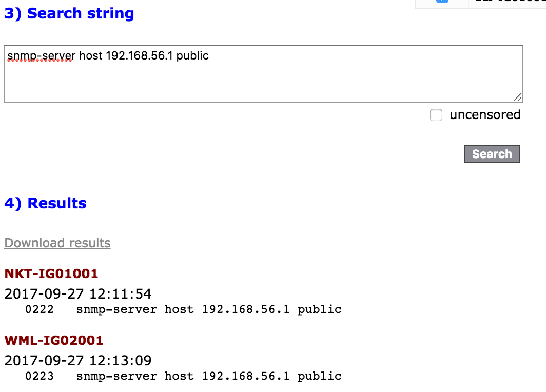
Task: Click the word "public" in the search box
Action: coord(192,55)
